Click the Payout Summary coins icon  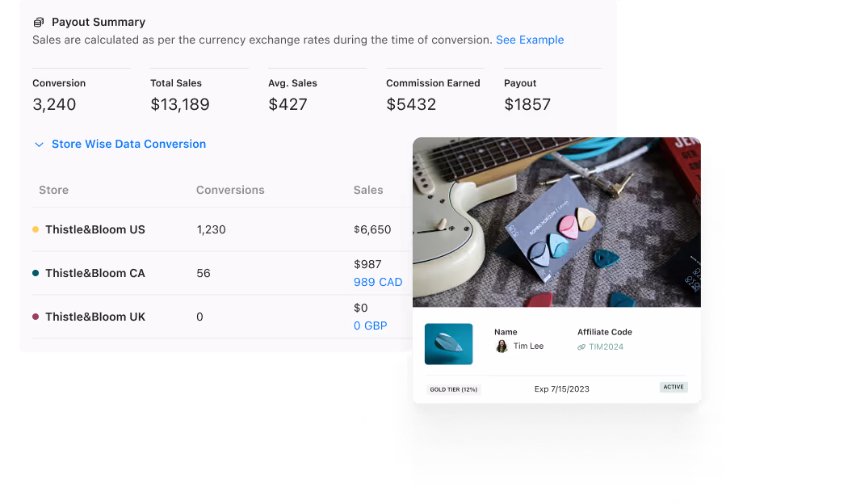[39, 23]
